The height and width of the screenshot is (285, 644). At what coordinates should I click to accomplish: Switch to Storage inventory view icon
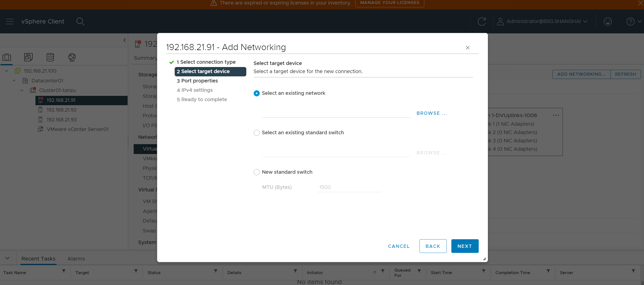point(50,57)
